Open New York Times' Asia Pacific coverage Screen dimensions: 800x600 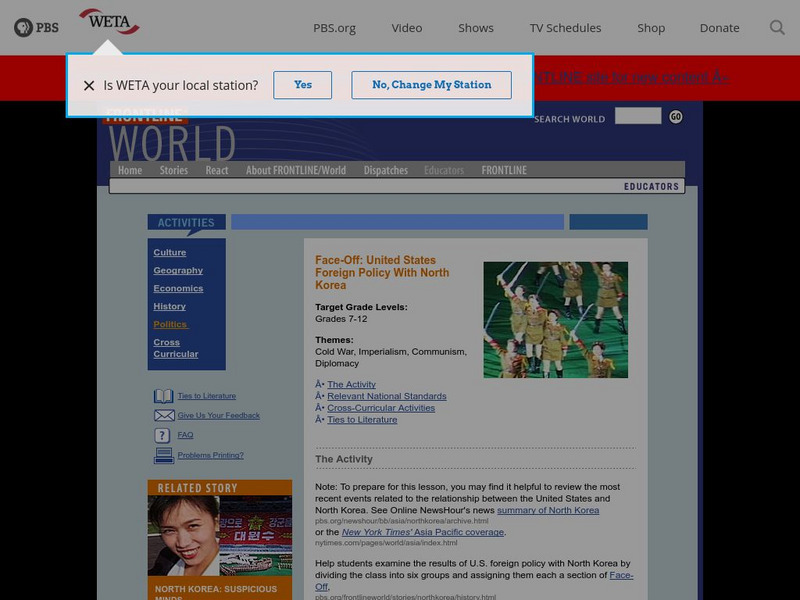tap(423, 532)
